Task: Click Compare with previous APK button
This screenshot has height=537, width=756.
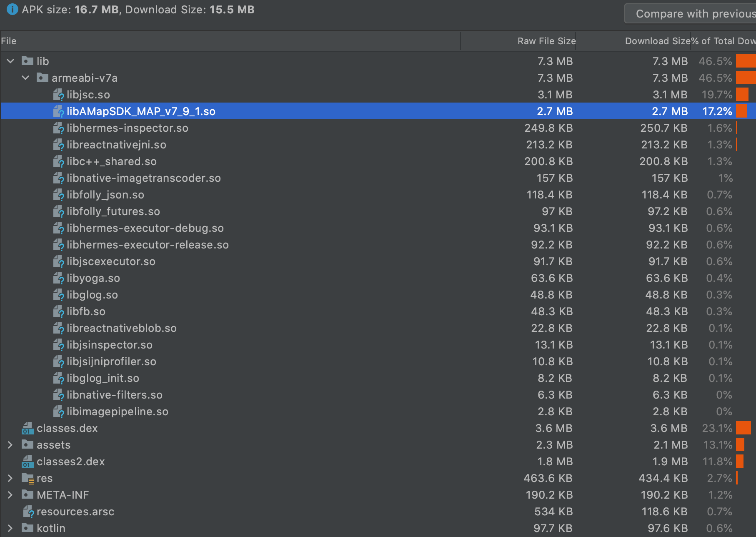Action: coord(690,13)
